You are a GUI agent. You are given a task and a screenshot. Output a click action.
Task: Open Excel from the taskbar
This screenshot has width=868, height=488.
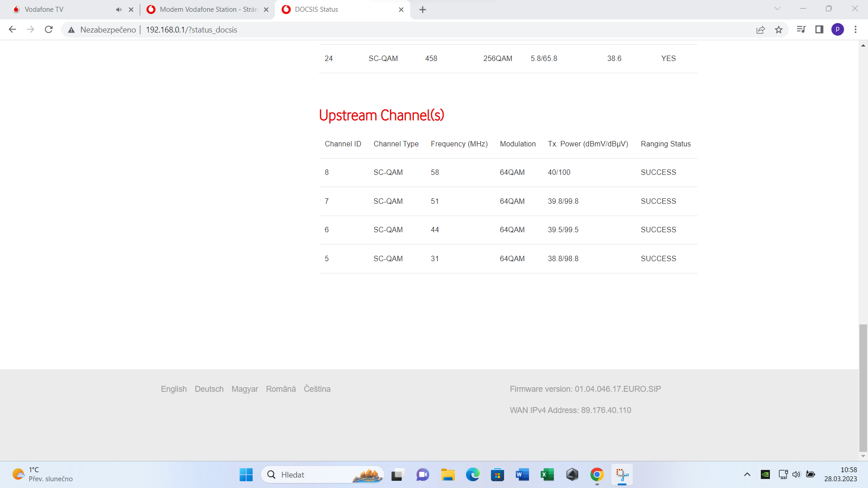click(547, 475)
